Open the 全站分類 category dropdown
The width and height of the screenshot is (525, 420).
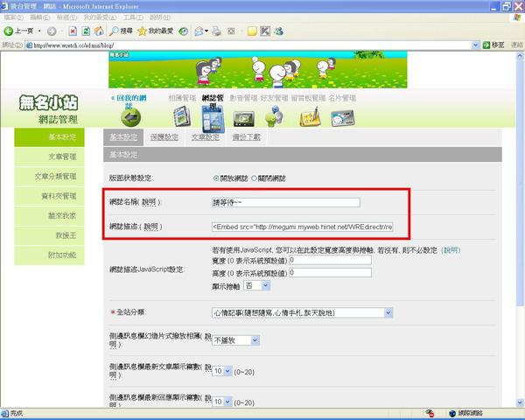click(302, 313)
